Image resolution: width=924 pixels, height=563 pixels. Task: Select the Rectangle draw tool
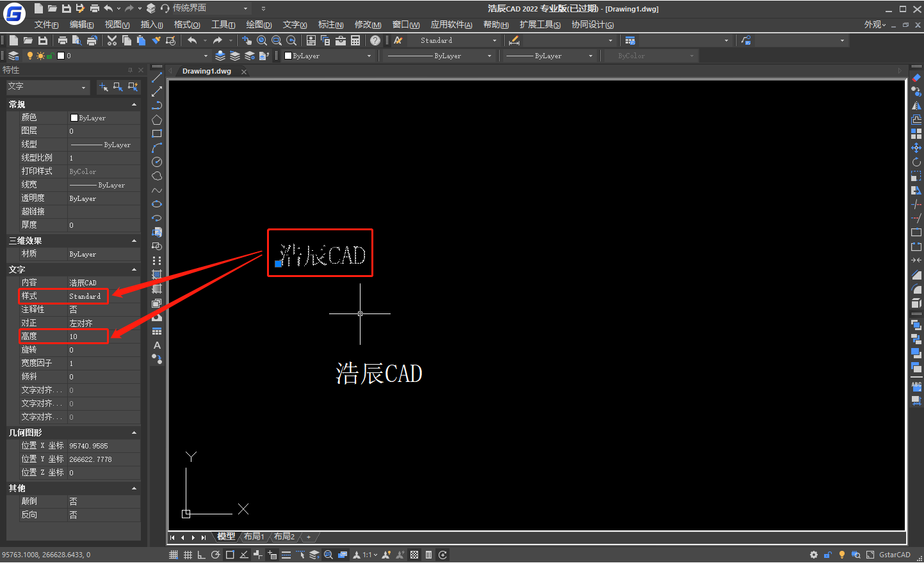point(157,134)
